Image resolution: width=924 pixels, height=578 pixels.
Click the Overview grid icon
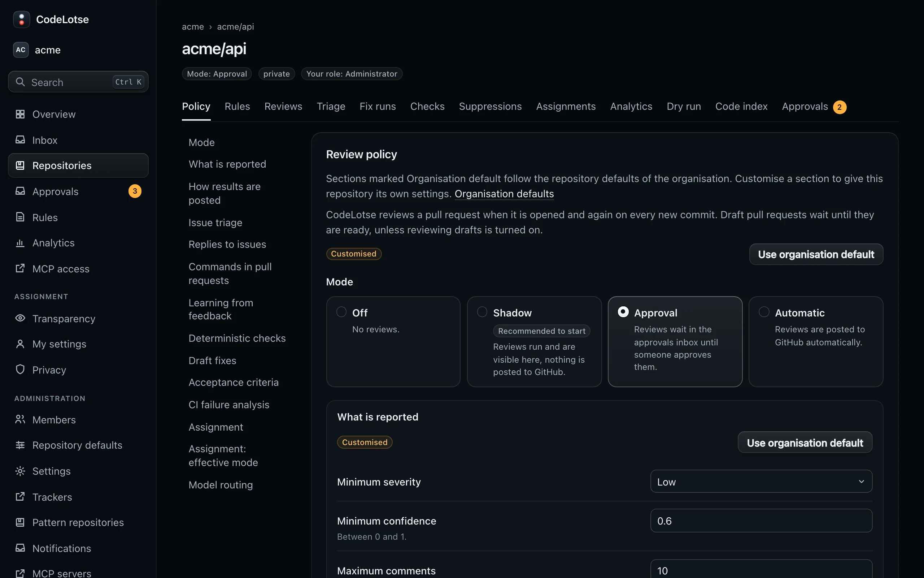(20, 114)
